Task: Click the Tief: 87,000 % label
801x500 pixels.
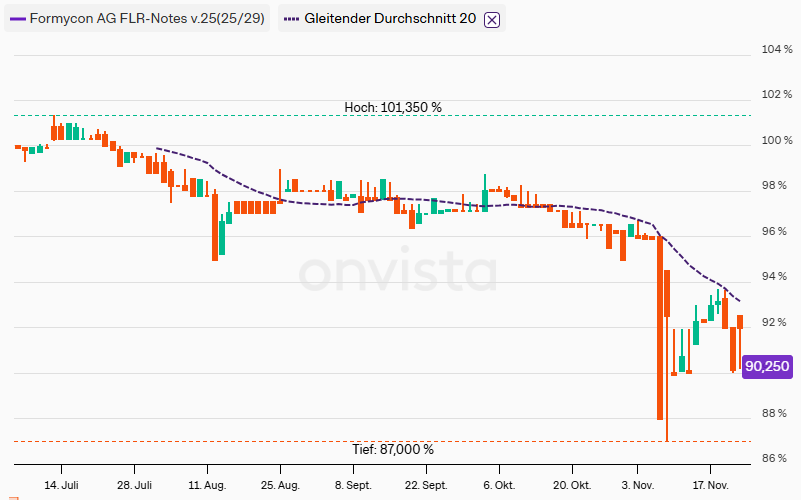Action: coord(392,450)
